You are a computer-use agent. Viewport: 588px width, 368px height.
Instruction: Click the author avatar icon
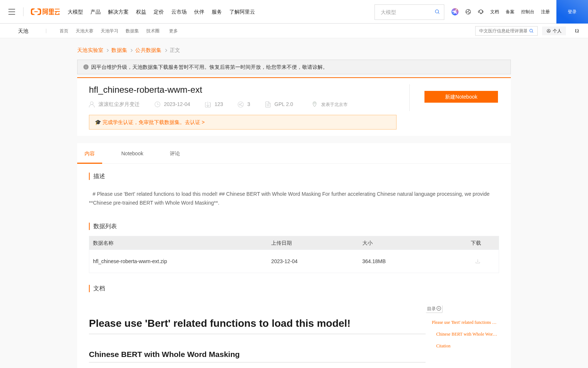click(92, 105)
